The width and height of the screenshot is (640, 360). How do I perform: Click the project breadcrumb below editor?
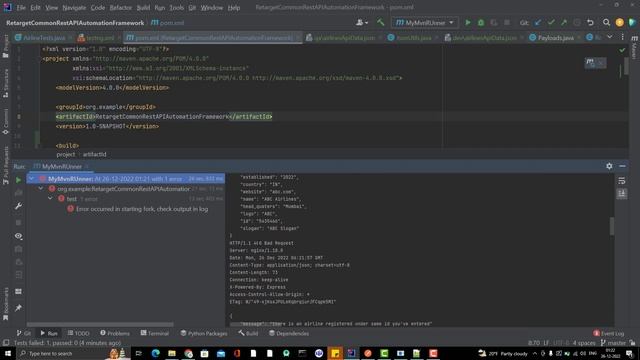pos(66,154)
